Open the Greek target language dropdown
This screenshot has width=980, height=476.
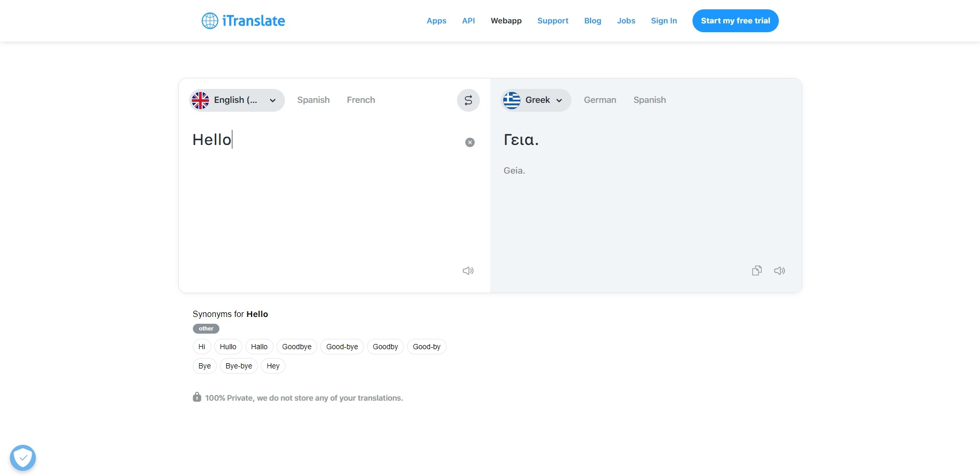(535, 100)
